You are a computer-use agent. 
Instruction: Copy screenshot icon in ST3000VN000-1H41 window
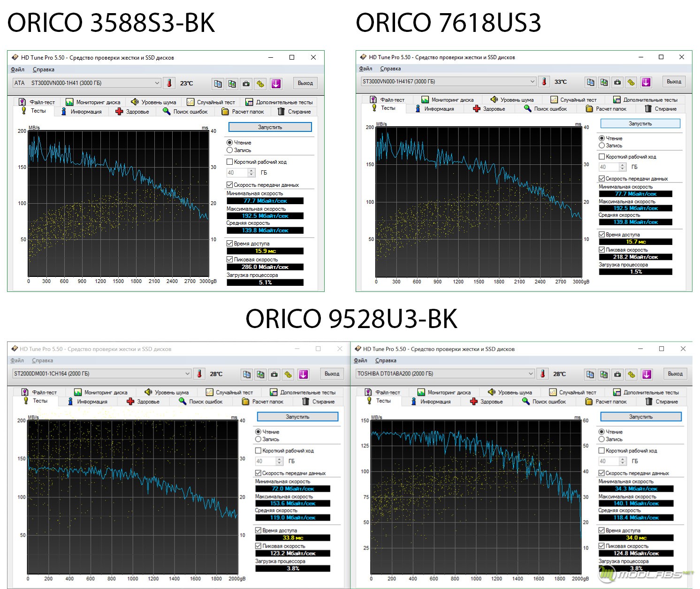(x=232, y=84)
